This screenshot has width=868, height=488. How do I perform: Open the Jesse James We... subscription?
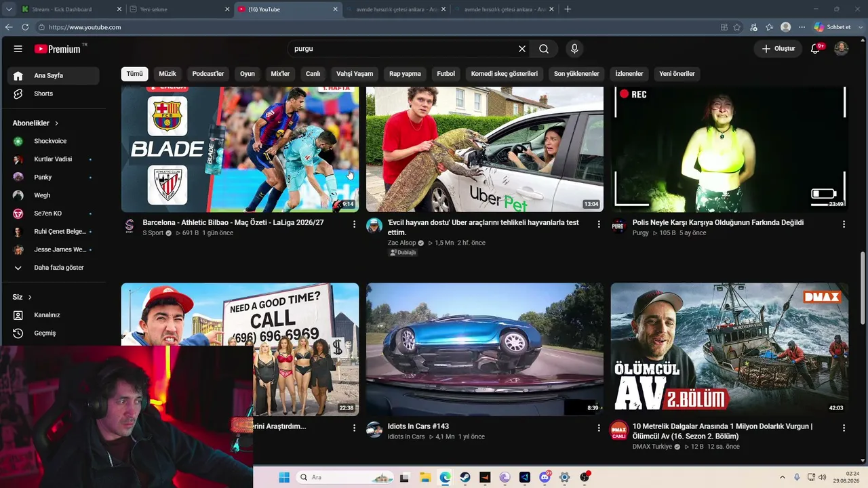pos(55,249)
